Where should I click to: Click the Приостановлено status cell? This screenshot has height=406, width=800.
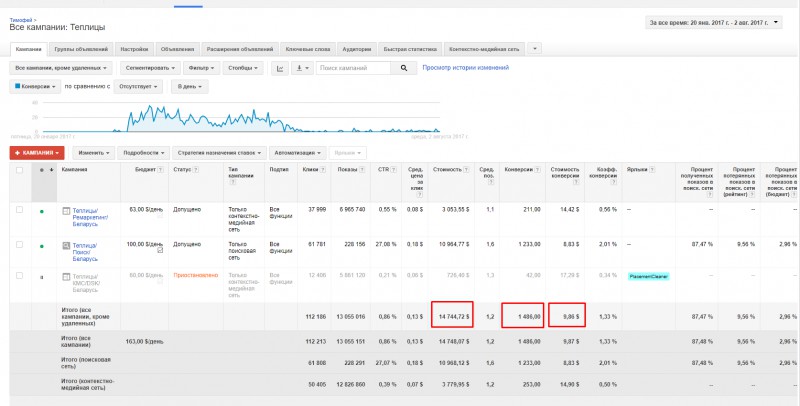tap(195, 275)
